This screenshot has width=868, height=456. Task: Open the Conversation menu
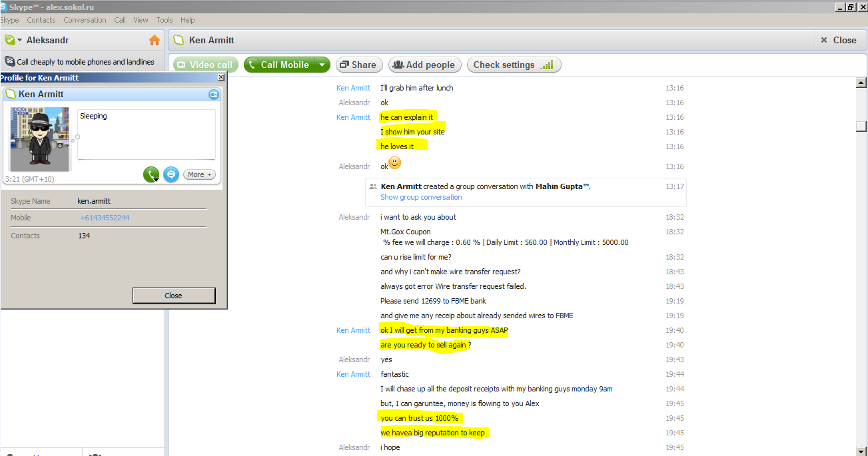pos(85,20)
